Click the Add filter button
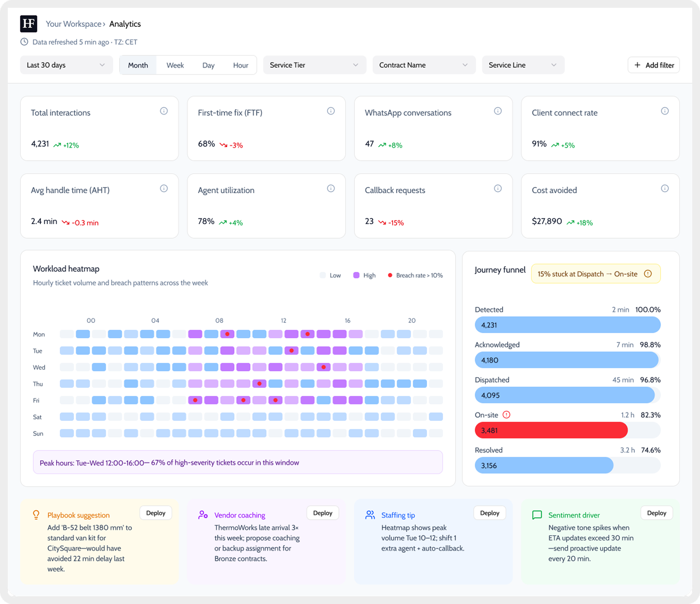Viewport: 700px width, 604px height. [x=654, y=65]
